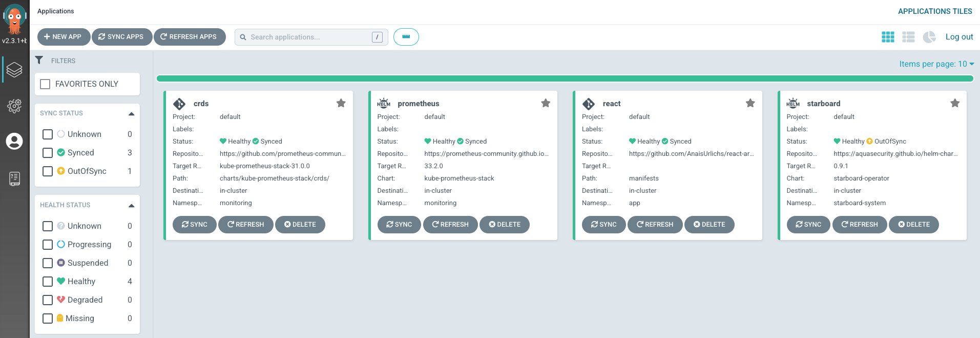Click the search magnifier icon

click(x=243, y=37)
